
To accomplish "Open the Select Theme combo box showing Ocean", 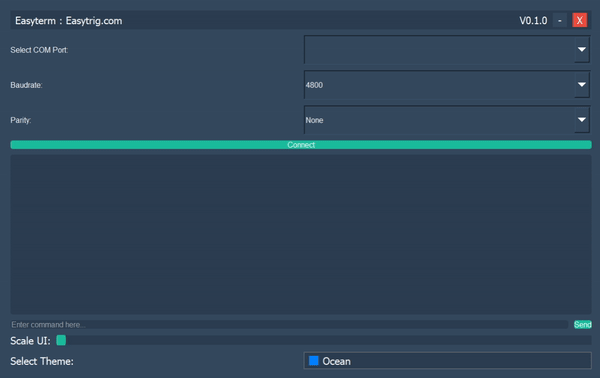I will 447,361.
